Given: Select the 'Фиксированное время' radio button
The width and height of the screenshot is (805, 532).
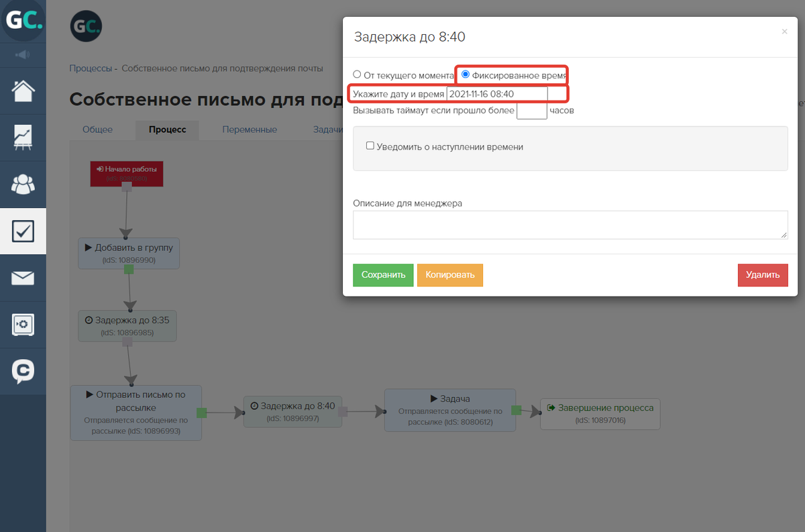Looking at the screenshot, I should [x=466, y=74].
